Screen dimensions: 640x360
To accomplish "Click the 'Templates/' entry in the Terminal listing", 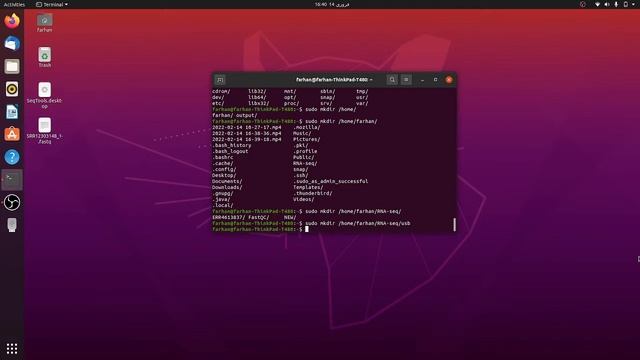I will pos(308,187).
